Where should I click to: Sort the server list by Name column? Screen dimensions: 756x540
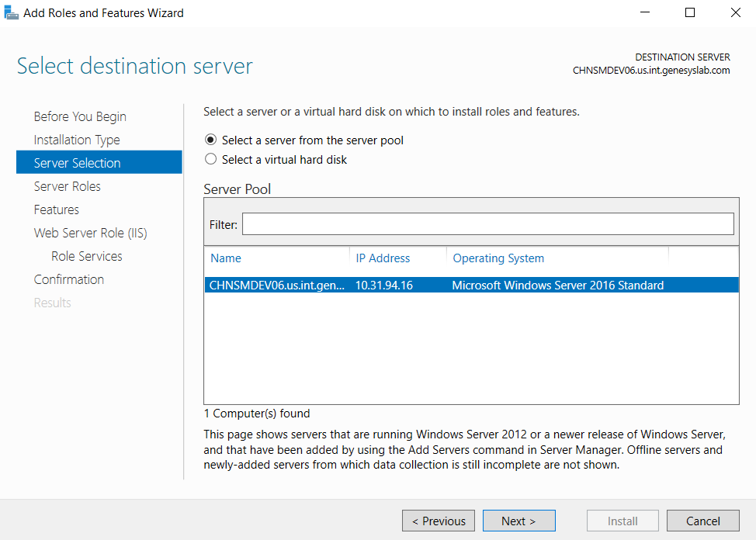[x=226, y=258]
